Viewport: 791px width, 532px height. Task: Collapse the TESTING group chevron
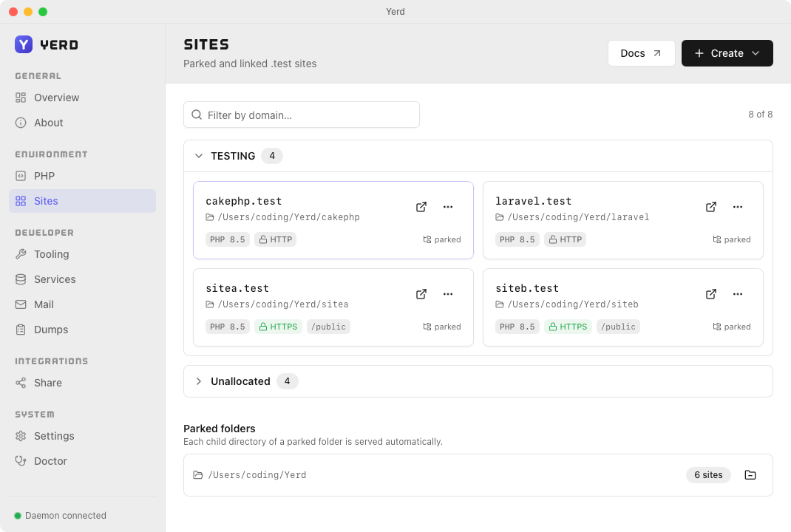tap(199, 156)
